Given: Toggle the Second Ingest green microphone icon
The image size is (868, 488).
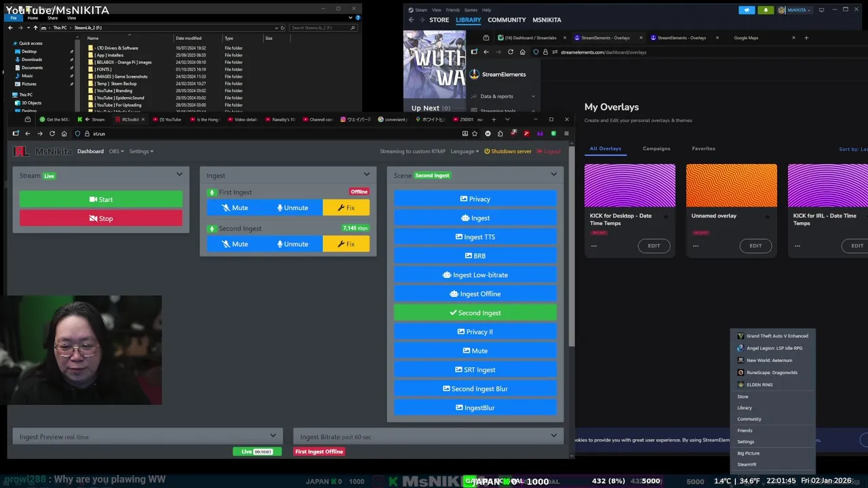Looking at the screenshot, I should click(212, 228).
